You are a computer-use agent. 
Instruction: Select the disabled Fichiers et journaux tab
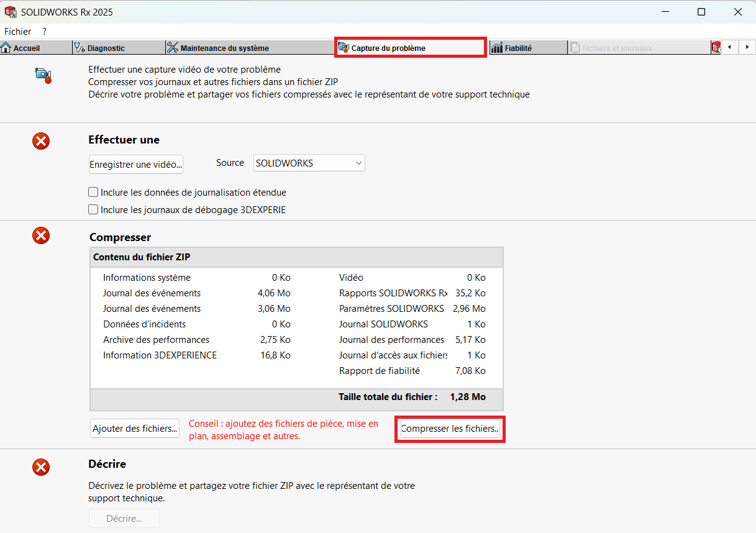tap(639, 48)
